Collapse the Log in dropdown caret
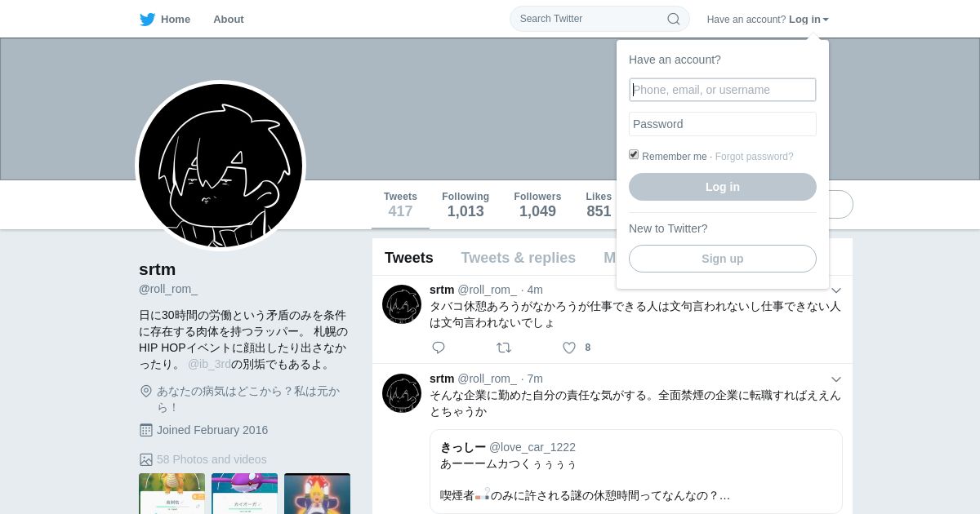Viewport: 980px width, 514px height. pyautogui.click(x=826, y=20)
